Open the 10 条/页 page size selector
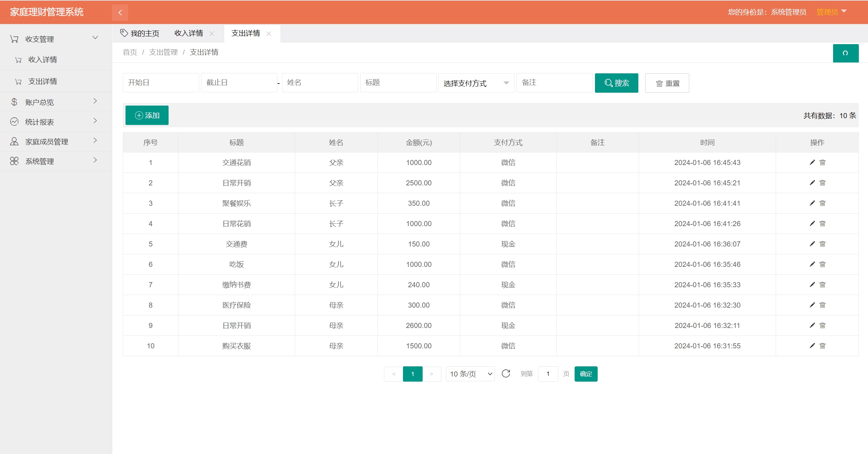This screenshot has width=868, height=475. (x=470, y=374)
